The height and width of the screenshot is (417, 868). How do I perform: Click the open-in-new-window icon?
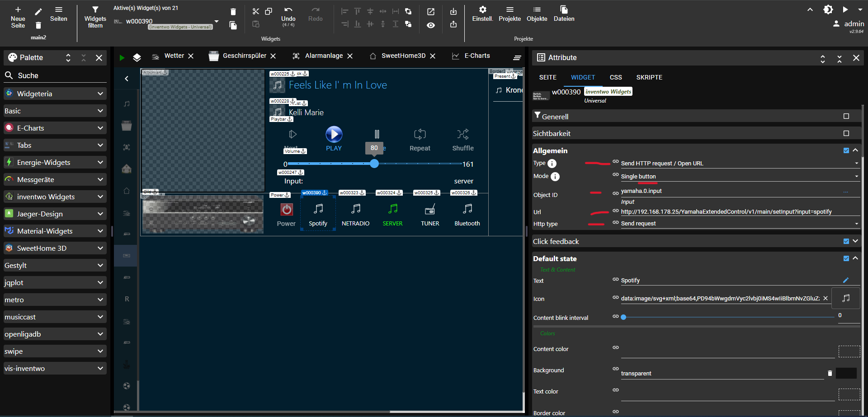point(431,12)
